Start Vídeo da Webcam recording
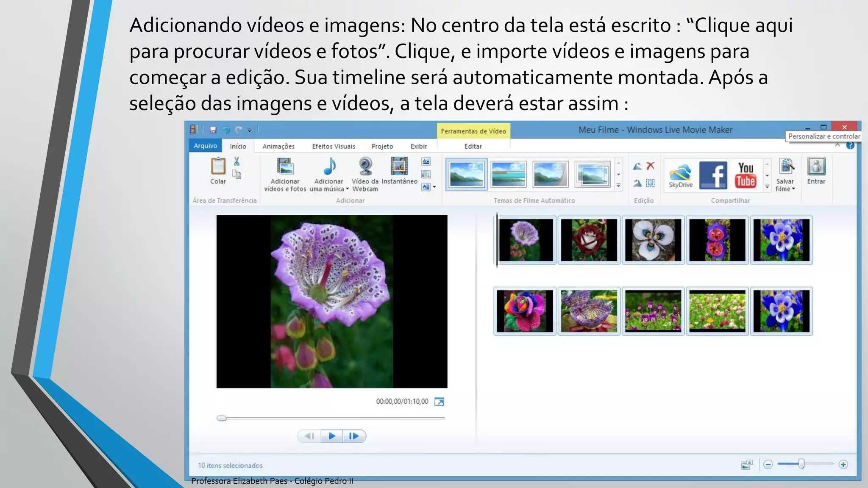 point(365,166)
